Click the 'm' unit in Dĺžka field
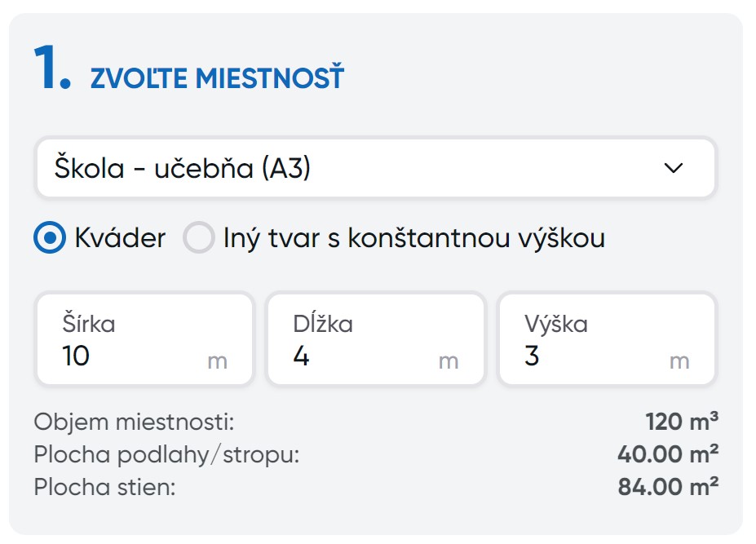 (449, 361)
